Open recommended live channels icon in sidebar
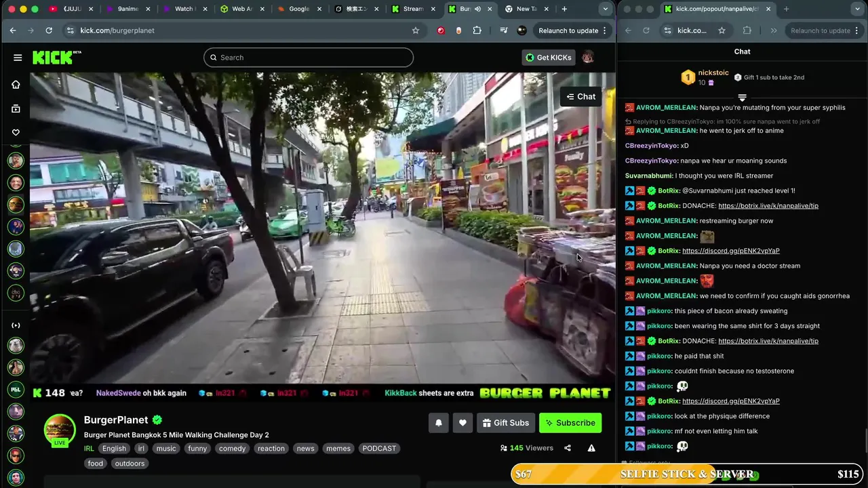 (16, 325)
